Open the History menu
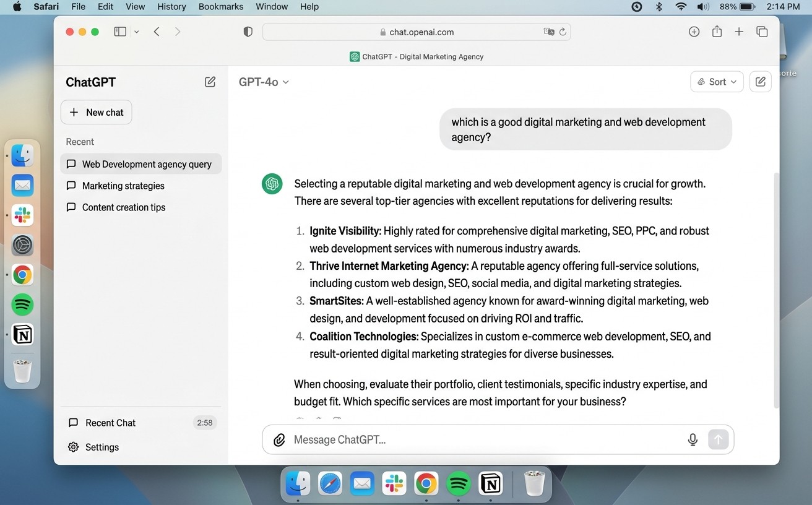The image size is (812, 505). tap(171, 7)
